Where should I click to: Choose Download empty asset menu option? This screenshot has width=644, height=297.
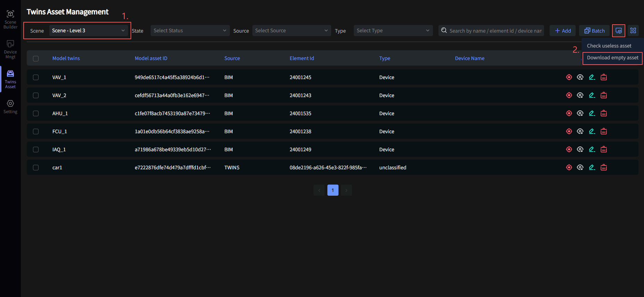click(612, 58)
